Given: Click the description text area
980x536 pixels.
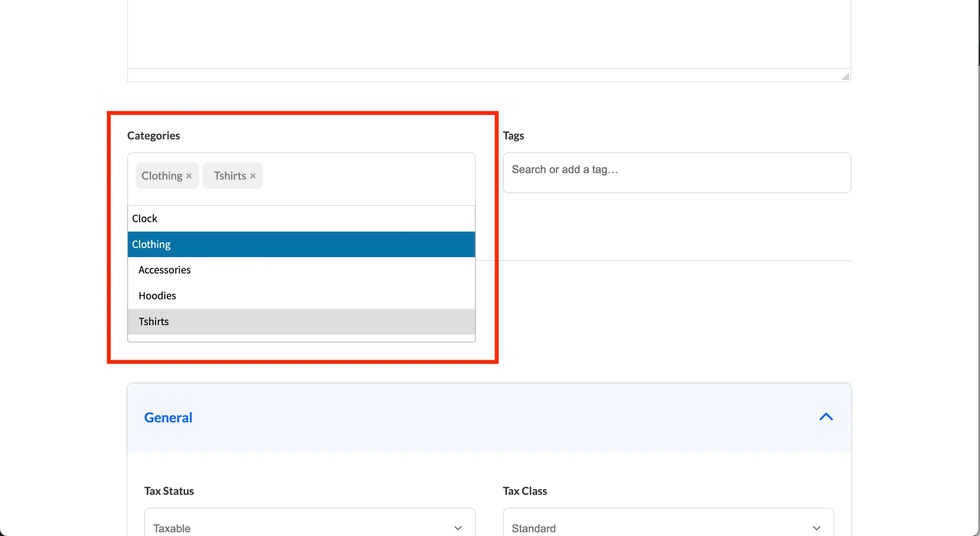Looking at the screenshot, I should tap(488, 34).
